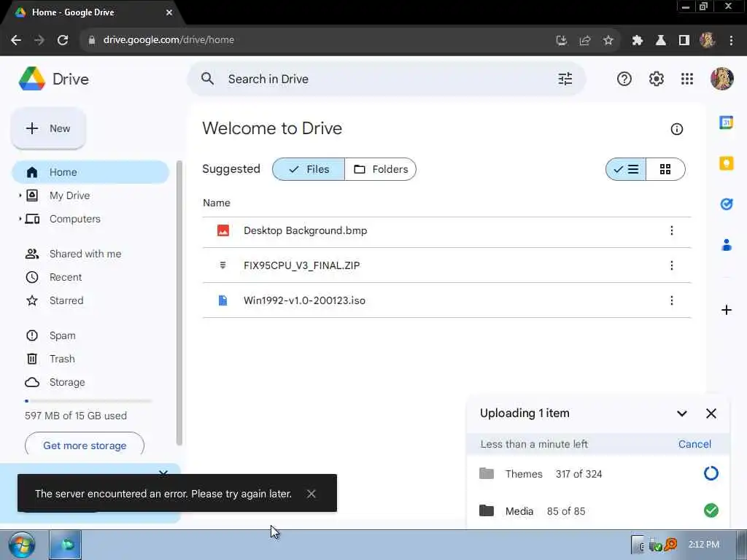The height and width of the screenshot is (560, 747).
Task: Close the Home - Google Drive tab
Action: (169, 12)
